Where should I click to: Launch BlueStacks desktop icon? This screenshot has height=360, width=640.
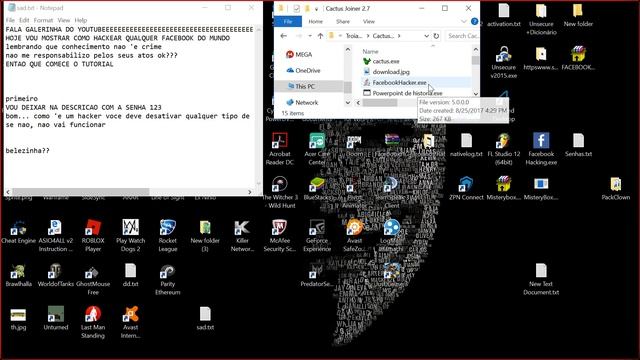pyautogui.click(x=317, y=189)
